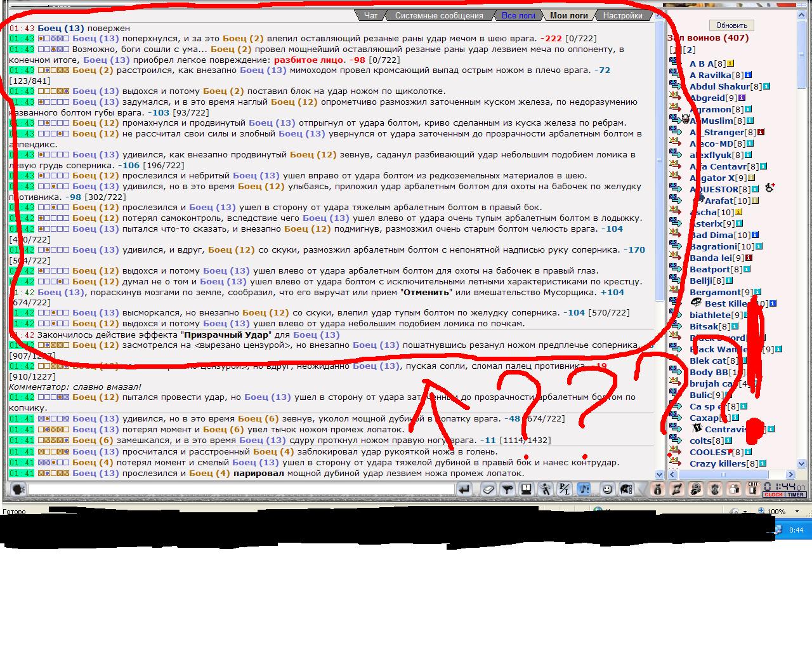Open the smiley emoticons icon
The height and width of the screenshot is (650, 812).
tap(608, 489)
